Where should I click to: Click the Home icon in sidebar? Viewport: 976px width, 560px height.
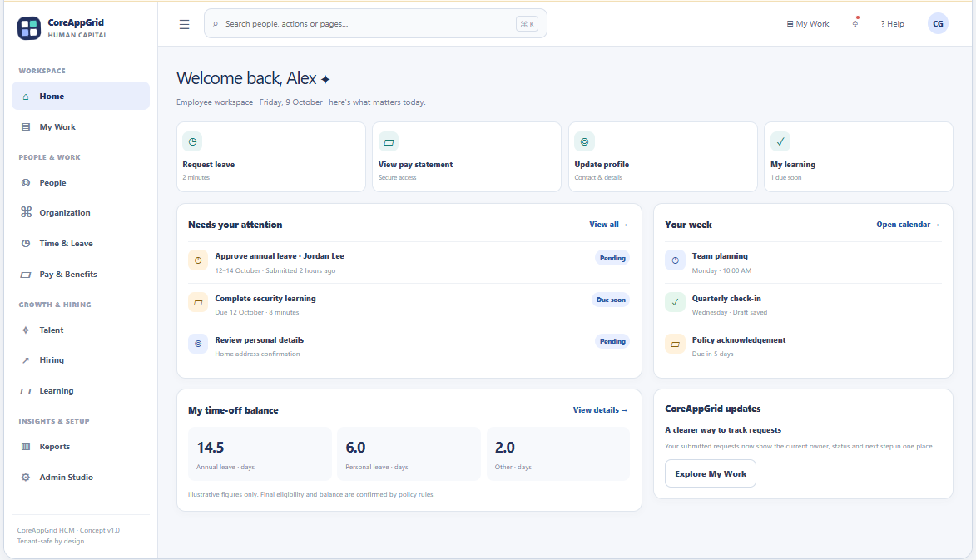click(x=26, y=97)
